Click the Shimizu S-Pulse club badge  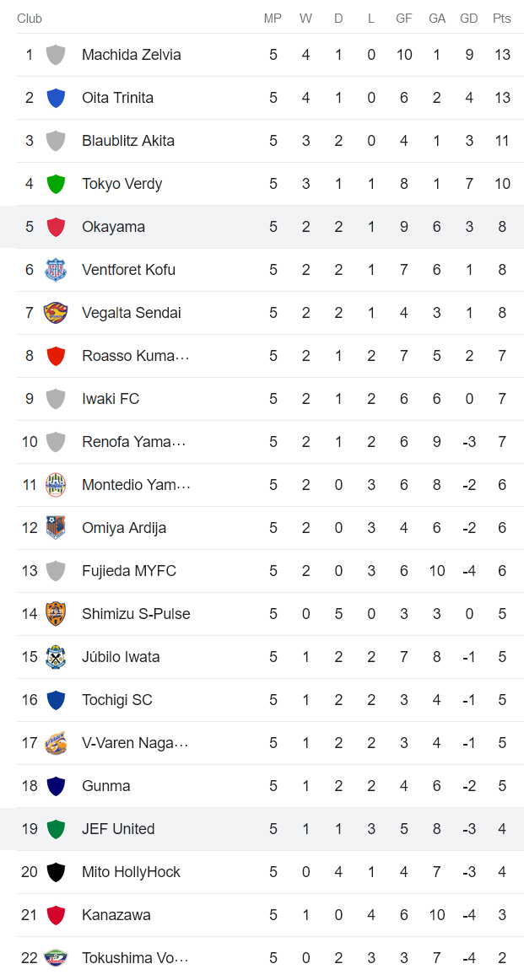56,613
